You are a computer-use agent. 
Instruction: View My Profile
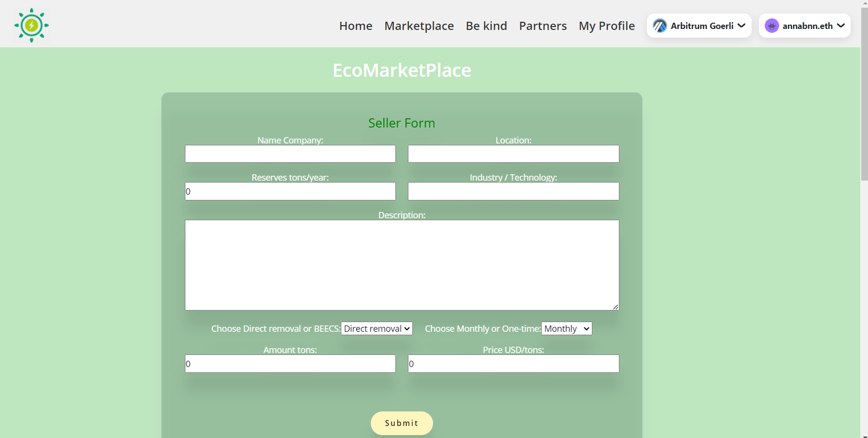(606, 26)
